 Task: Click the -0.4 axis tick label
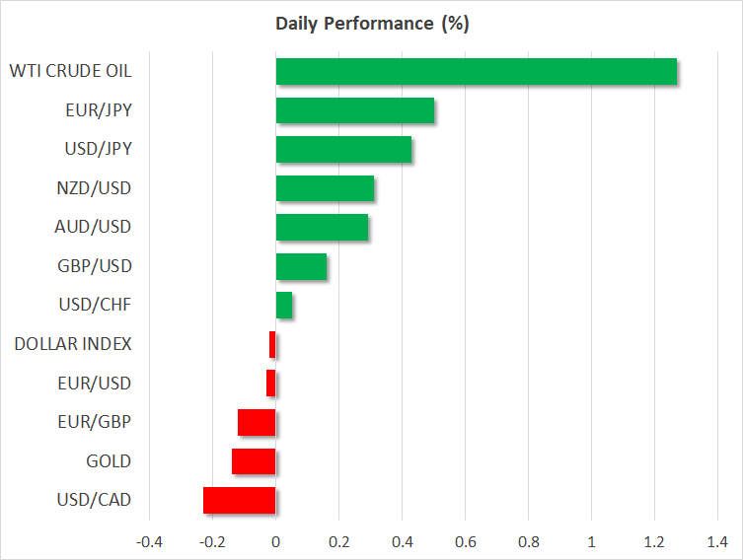tap(149, 541)
